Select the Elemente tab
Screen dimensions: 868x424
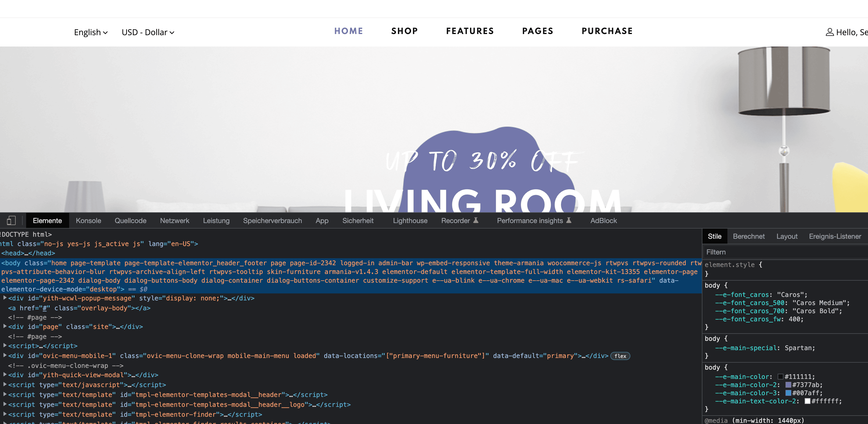coord(47,221)
